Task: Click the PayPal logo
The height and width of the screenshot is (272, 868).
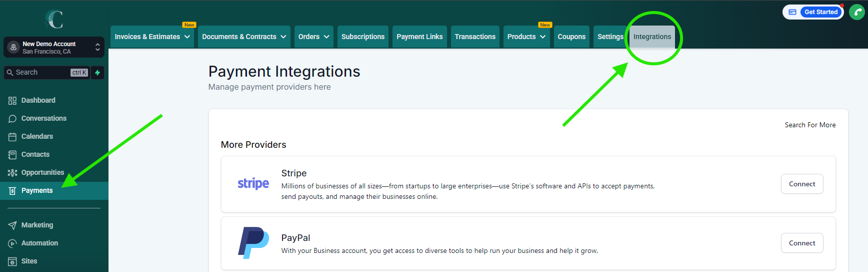Action: coord(253,243)
